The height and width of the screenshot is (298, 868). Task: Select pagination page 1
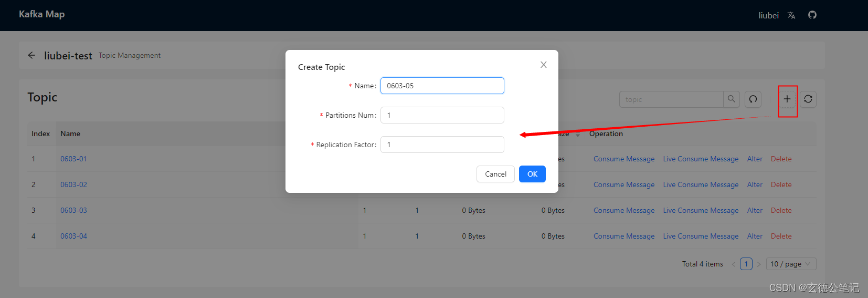point(746,264)
